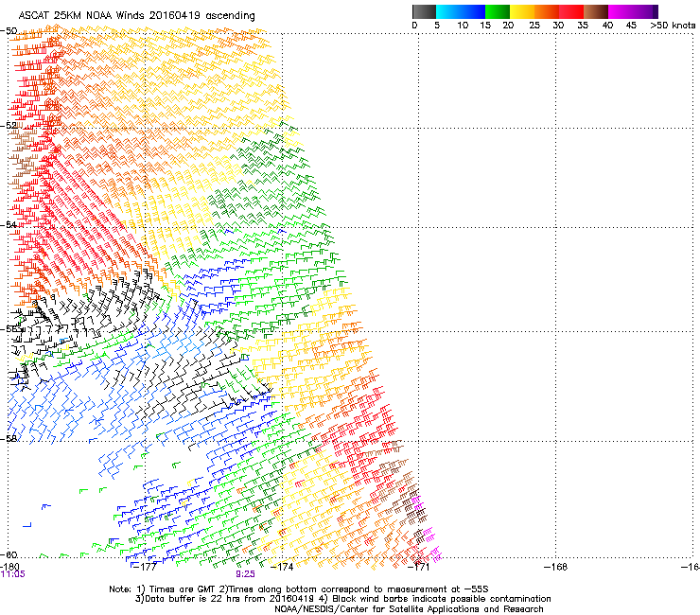Click the legend tick label 10

click(x=463, y=26)
